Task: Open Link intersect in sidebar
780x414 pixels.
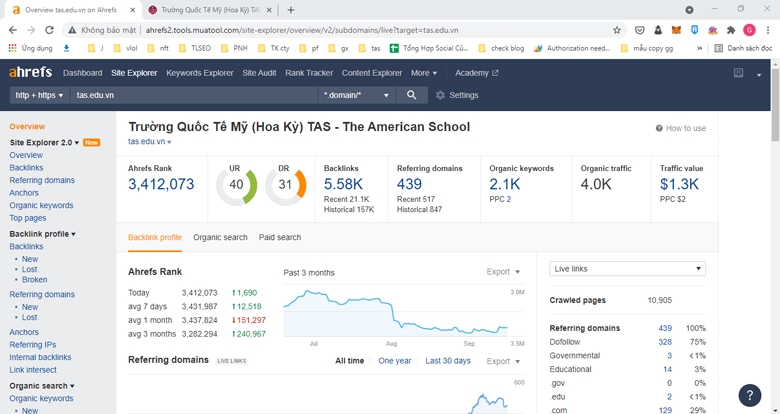Action: (33, 370)
